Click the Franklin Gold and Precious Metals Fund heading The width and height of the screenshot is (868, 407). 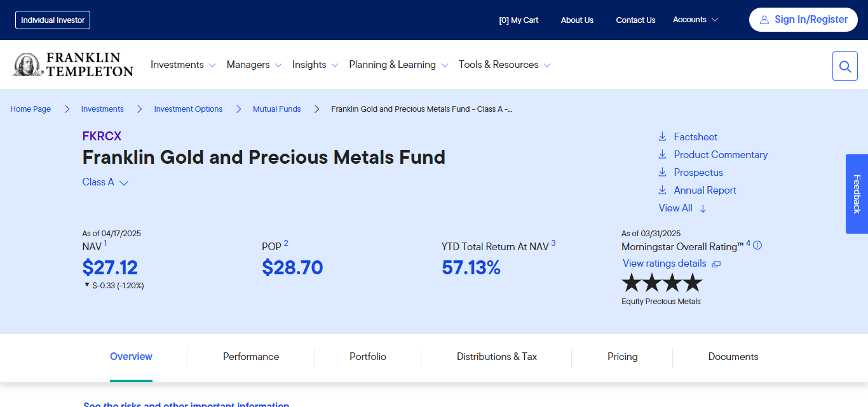point(264,157)
